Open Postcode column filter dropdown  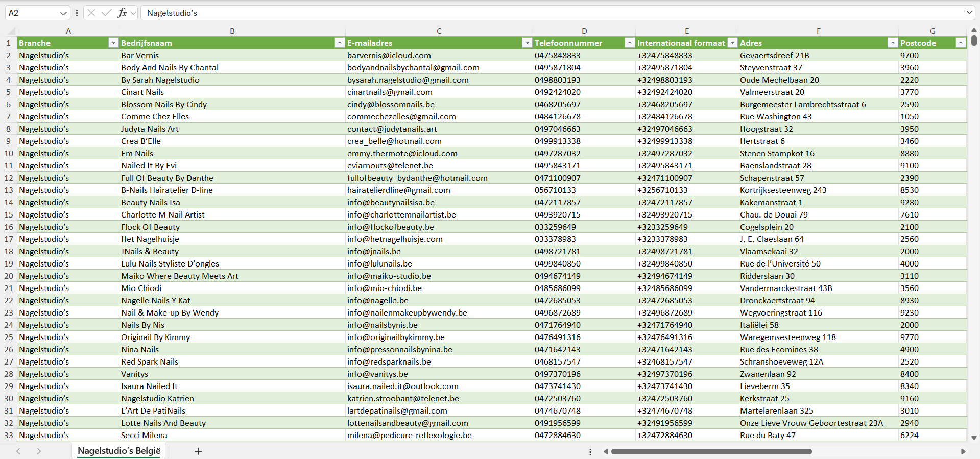(x=961, y=43)
